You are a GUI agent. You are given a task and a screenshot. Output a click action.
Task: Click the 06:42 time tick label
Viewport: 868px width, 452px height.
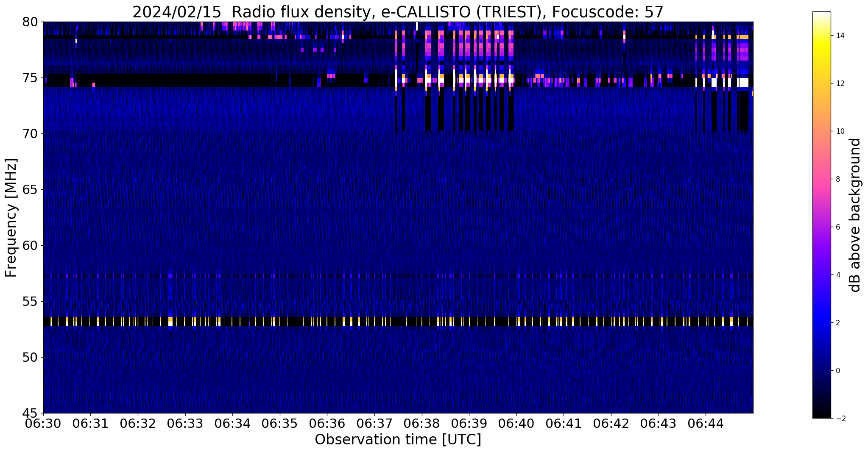coord(611,424)
